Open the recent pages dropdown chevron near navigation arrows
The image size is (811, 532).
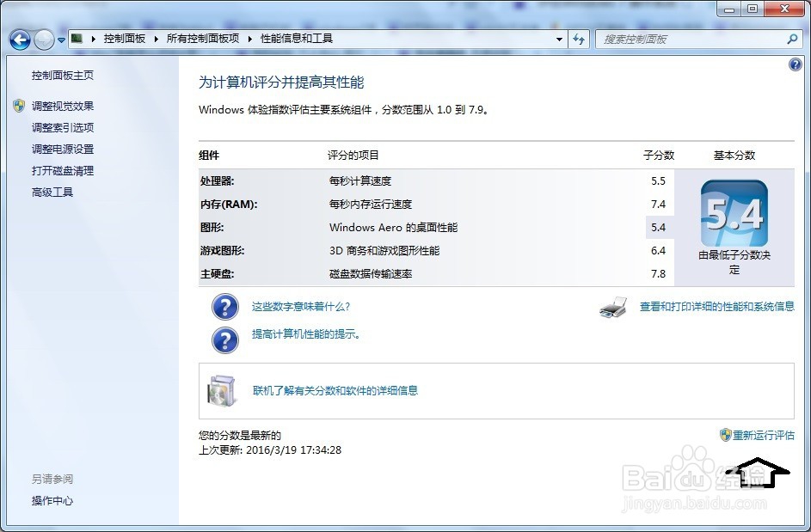pos(60,39)
